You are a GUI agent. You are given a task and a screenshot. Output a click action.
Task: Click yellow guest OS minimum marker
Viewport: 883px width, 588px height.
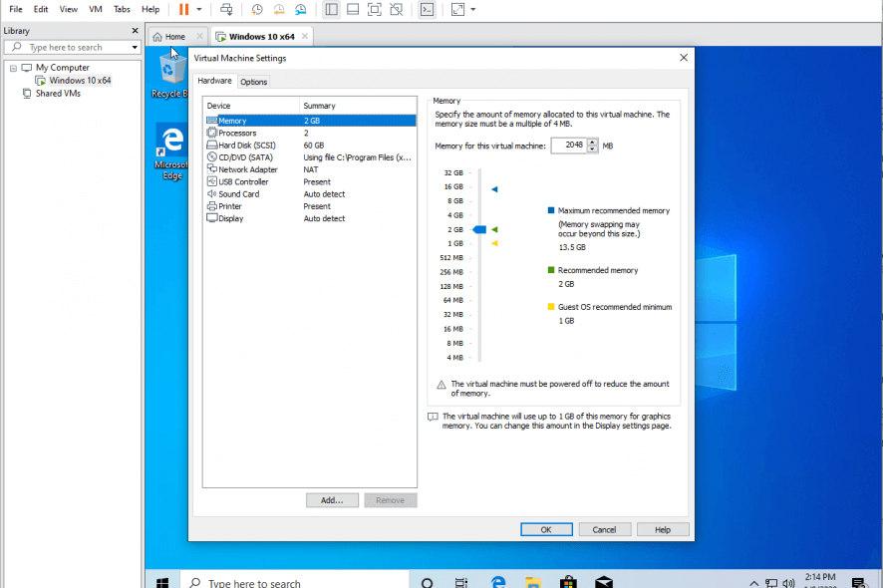pos(494,244)
